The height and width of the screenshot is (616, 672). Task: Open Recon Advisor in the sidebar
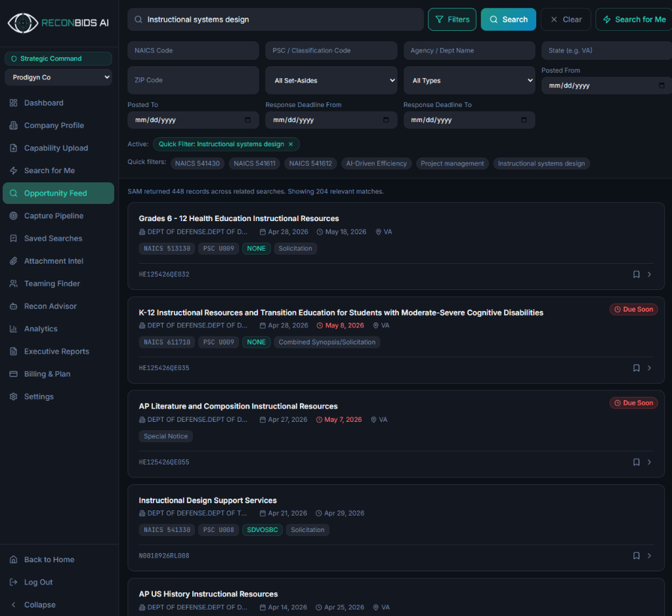(58, 306)
